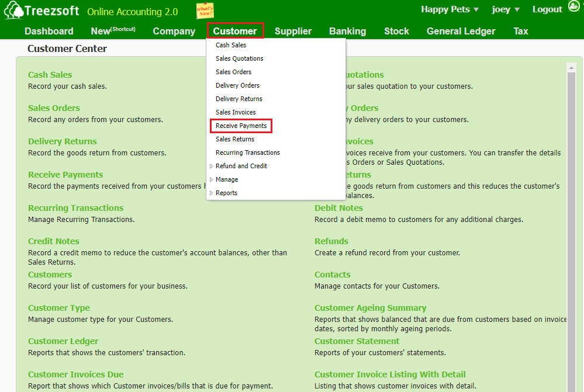
Task: Open the Banking menu tab
Action: tap(347, 31)
